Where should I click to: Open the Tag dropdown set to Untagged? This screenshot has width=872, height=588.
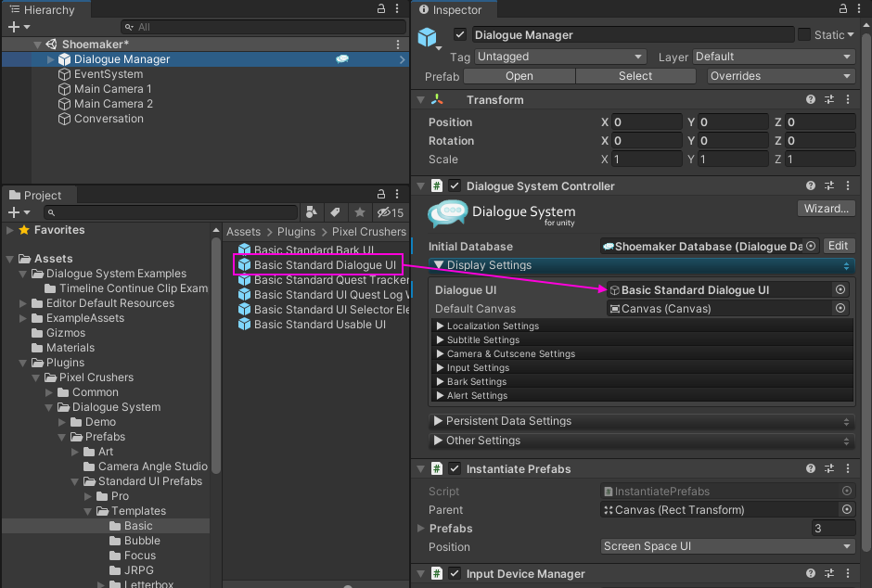560,57
